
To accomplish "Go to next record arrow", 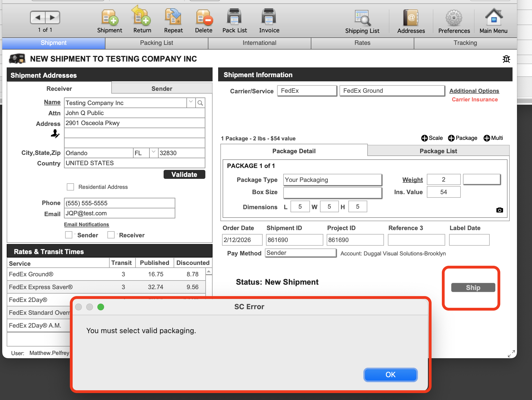I will 53,18.
